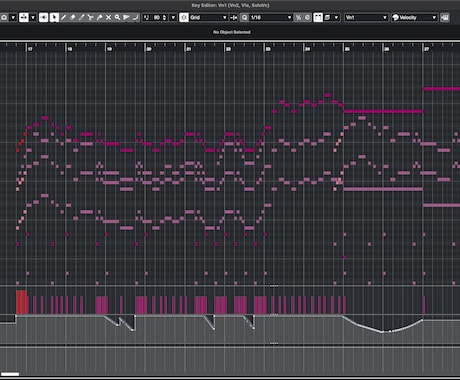Click bar 18 in the ruler
460x380 pixels.
70,49
